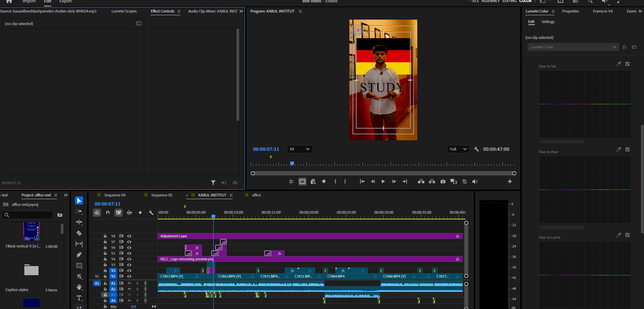Viewport: 644px width, 309px height.
Task: Select the Ripple Edit tool
Action: coord(79,222)
